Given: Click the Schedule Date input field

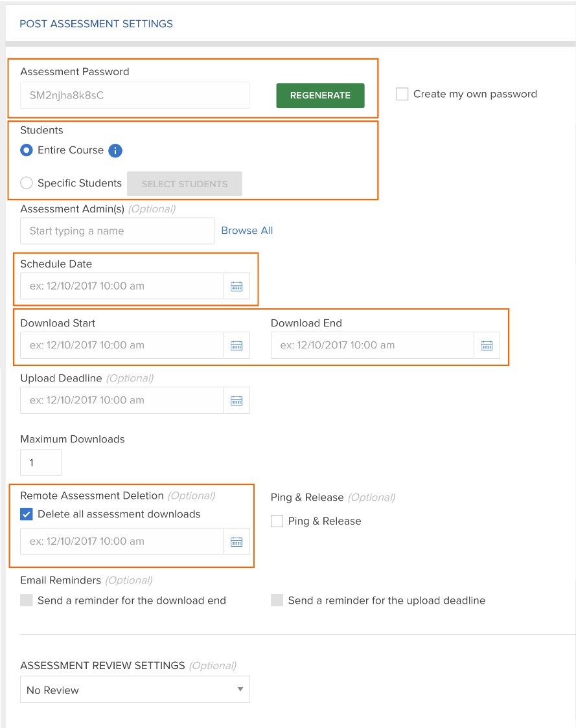Looking at the screenshot, I should (x=122, y=286).
